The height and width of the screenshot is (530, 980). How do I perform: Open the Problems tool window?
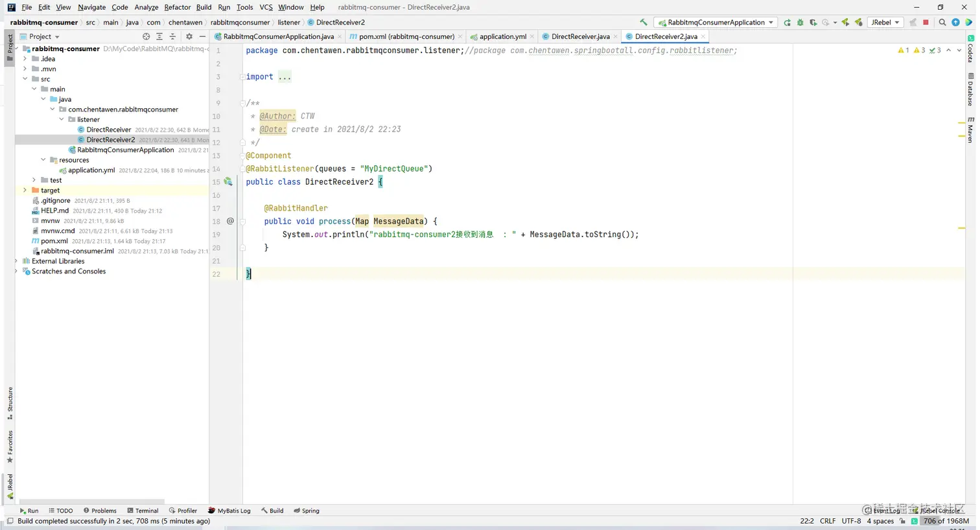click(100, 511)
